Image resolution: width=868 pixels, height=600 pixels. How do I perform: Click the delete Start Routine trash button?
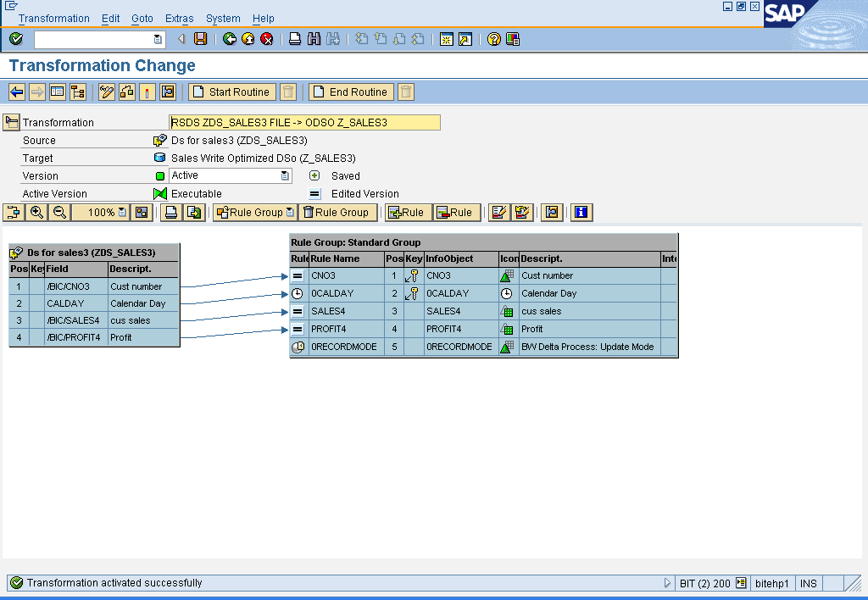(288, 92)
